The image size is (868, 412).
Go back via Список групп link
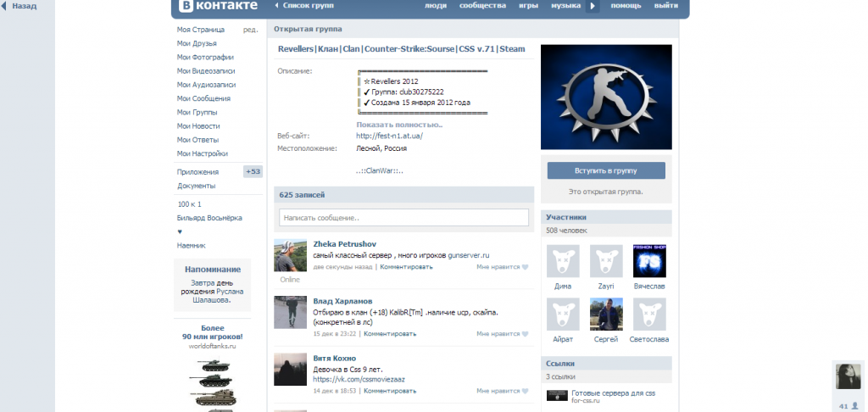[x=303, y=6]
